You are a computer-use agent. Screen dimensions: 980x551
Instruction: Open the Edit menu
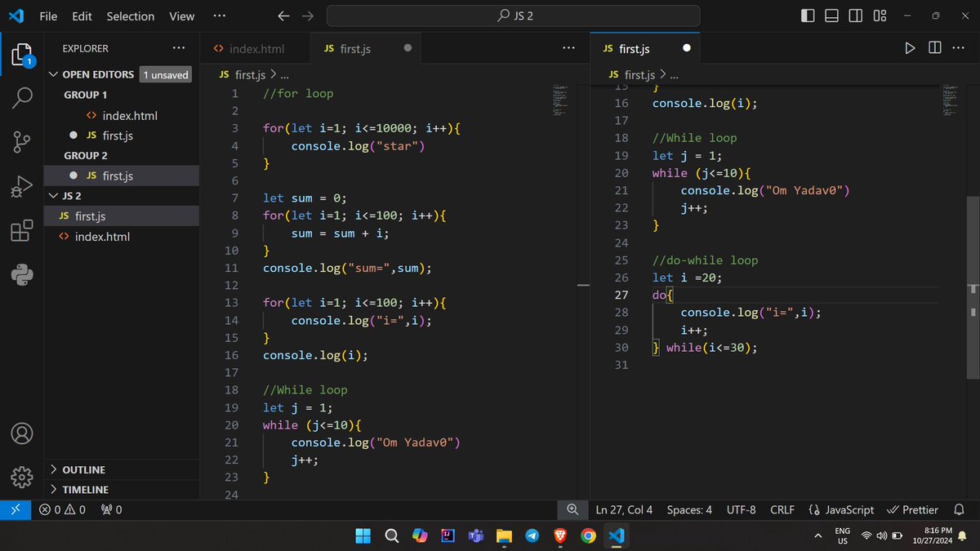coord(82,16)
